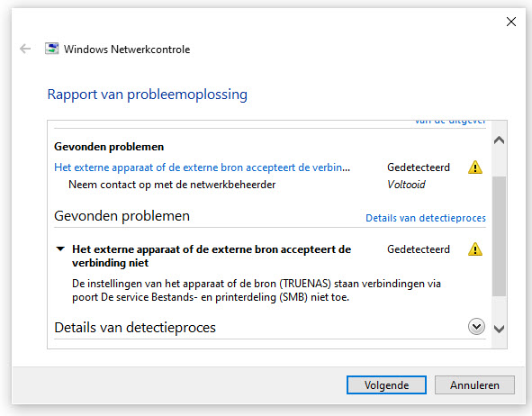532x416 pixels.
Task: Click the partially visible link at top
Action: pyautogui.click(x=450, y=122)
